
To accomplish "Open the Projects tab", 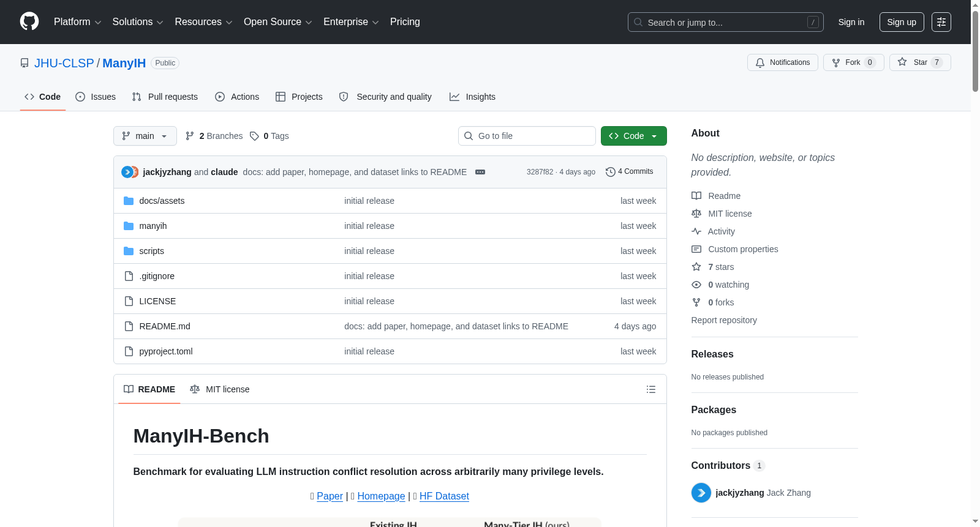I will tap(299, 97).
